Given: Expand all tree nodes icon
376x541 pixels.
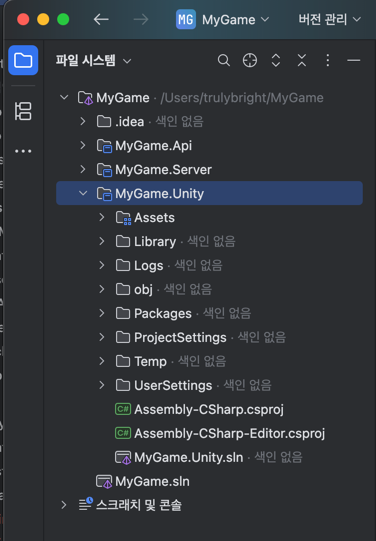Looking at the screenshot, I should point(276,60).
